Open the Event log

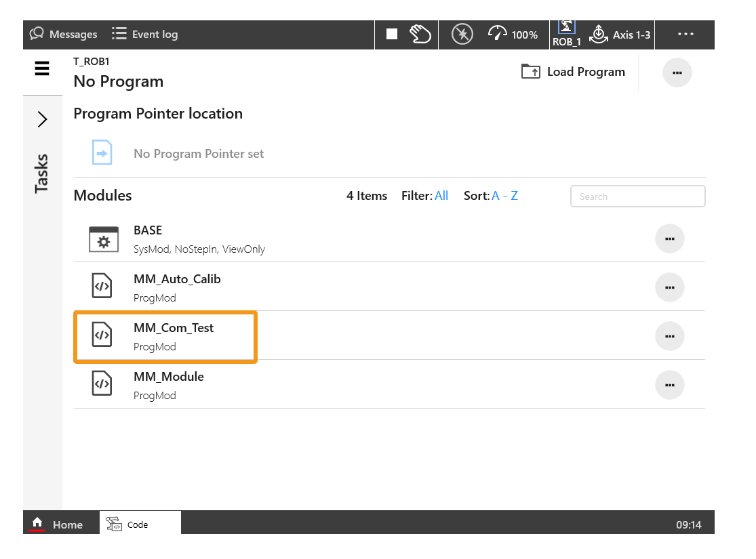pos(145,35)
